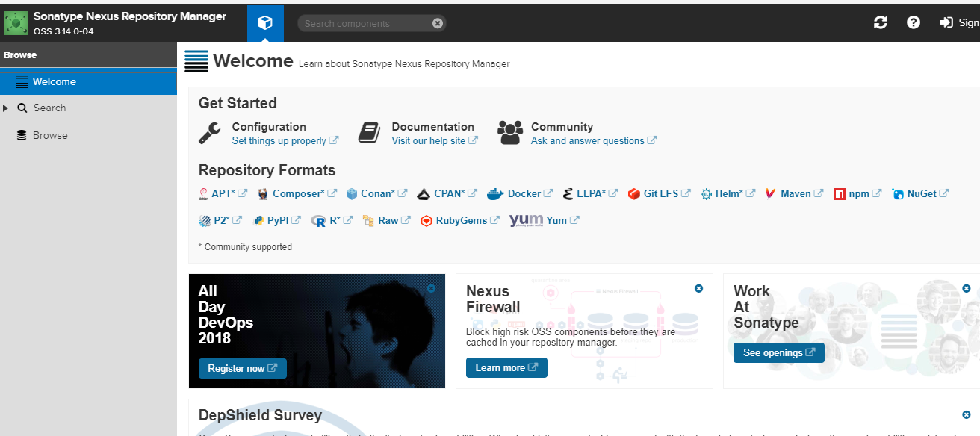
Task: Click the yum logo icon
Action: coord(526,221)
